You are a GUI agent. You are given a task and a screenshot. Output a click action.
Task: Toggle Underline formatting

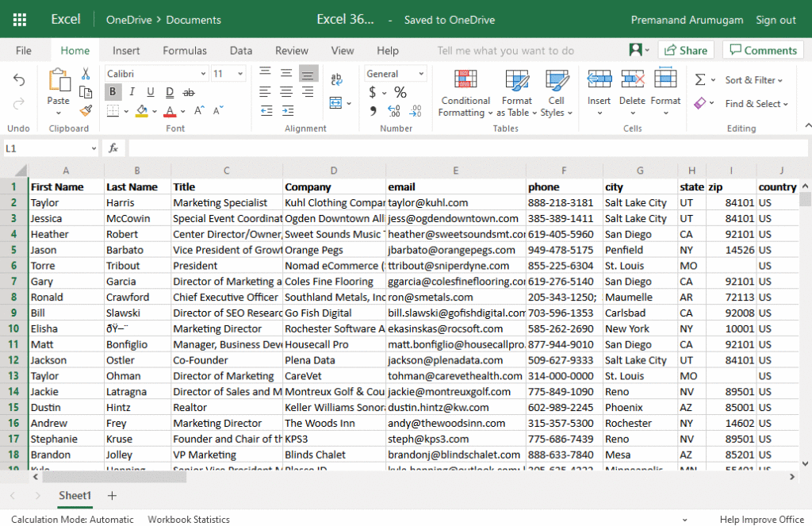coord(150,92)
